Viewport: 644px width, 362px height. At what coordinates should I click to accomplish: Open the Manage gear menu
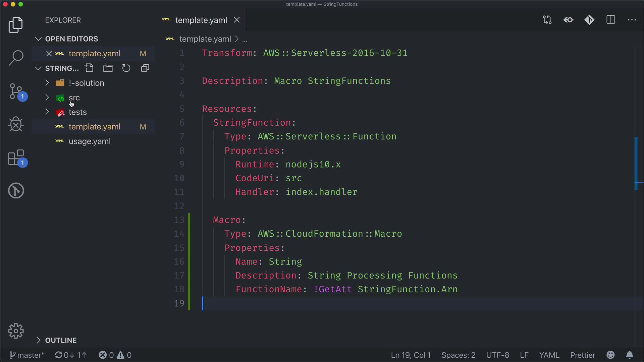tap(16, 331)
